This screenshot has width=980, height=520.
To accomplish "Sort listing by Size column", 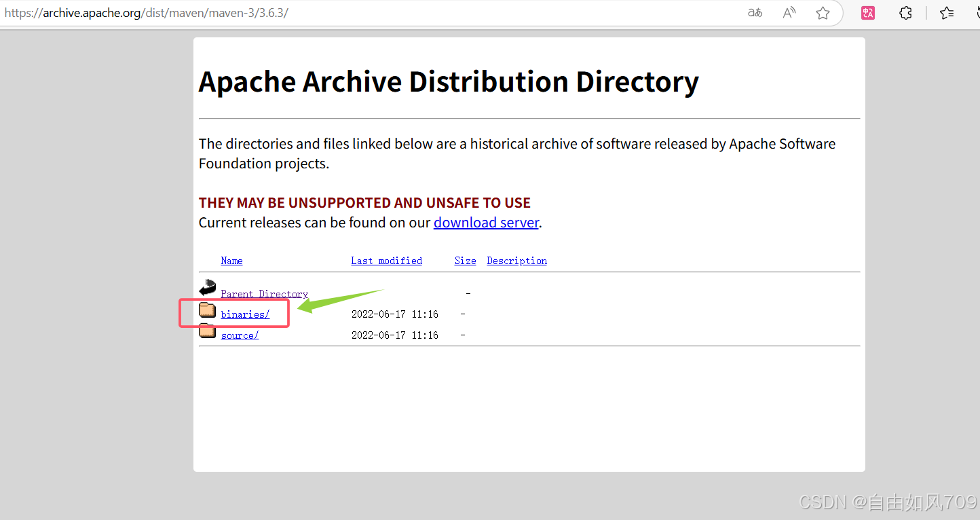I will tap(465, 261).
